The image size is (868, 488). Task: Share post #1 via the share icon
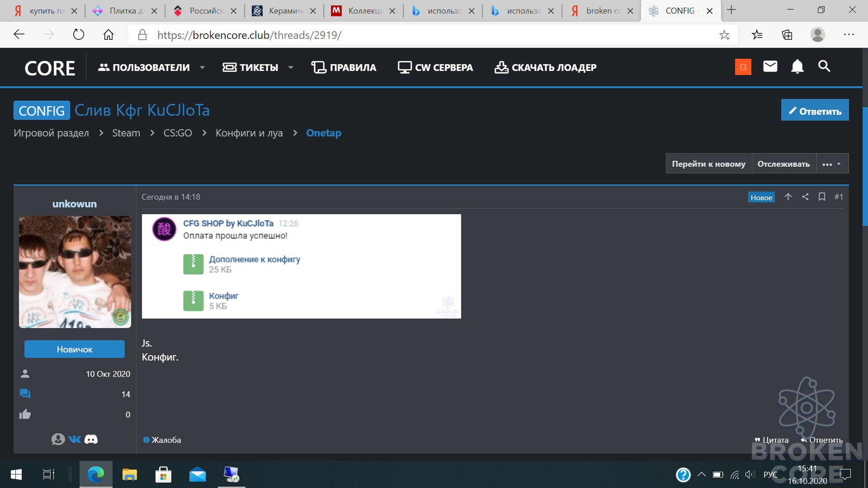coord(805,197)
